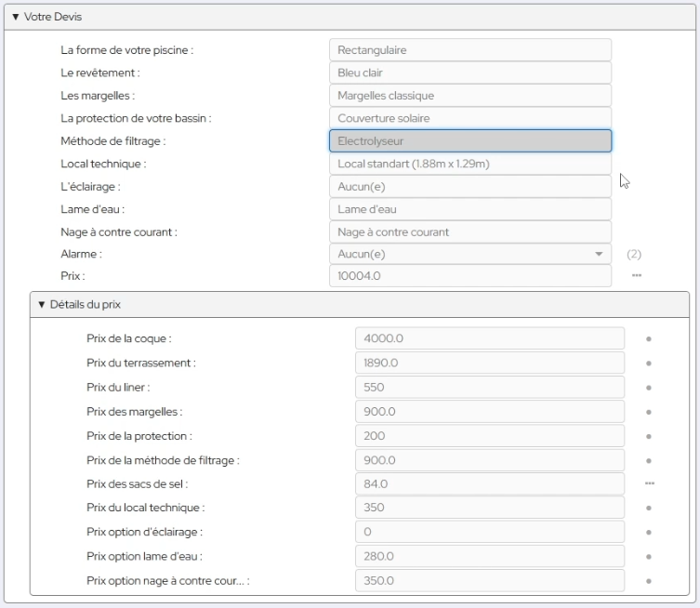Collapse the Détails du prix section
The image size is (700, 608).
click(x=42, y=304)
